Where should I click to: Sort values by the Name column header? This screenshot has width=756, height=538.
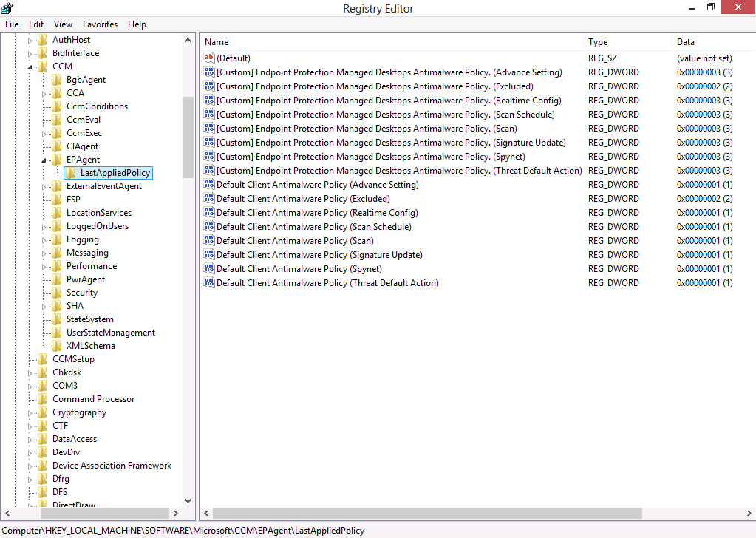[392, 42]
